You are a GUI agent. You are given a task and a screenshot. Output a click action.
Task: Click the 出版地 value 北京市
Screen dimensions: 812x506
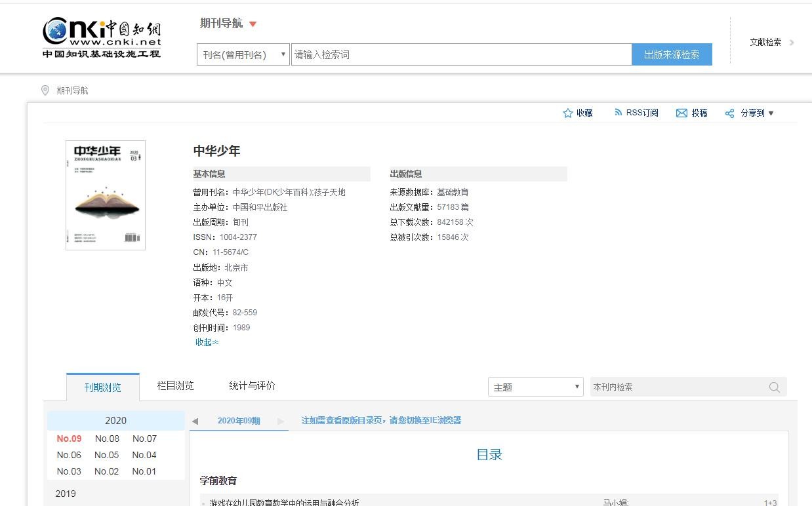(236, 267)
